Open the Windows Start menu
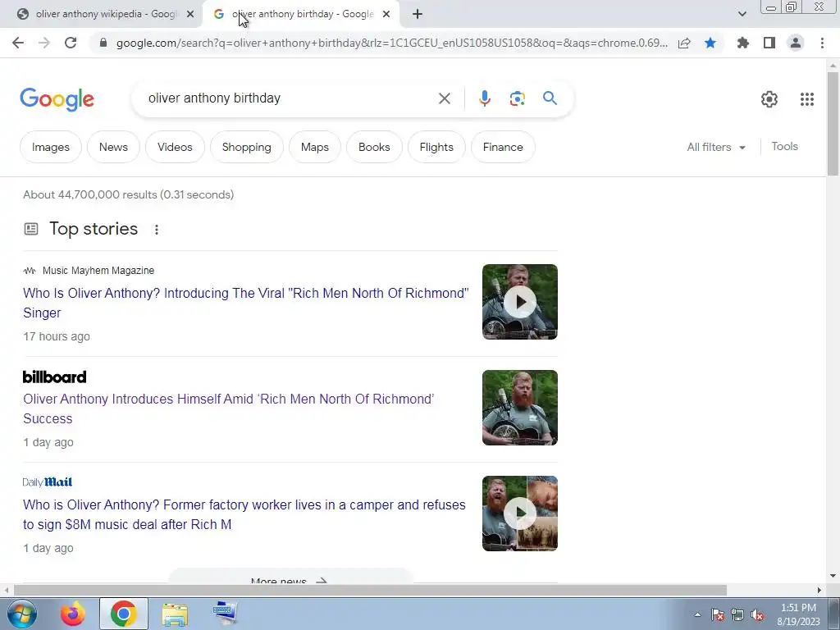The height and width of the screenshot is (630, 840). coord(21,614)
